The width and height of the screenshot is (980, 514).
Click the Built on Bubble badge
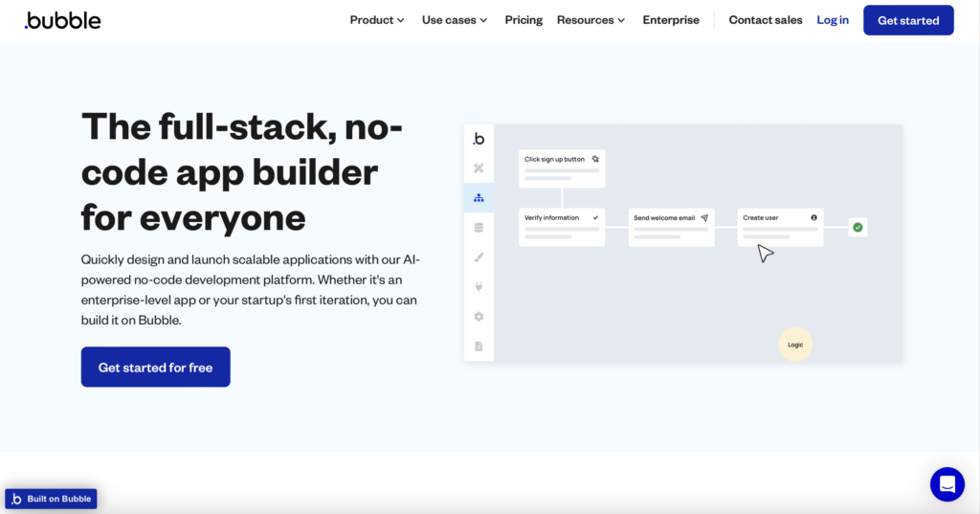[52, 499]
